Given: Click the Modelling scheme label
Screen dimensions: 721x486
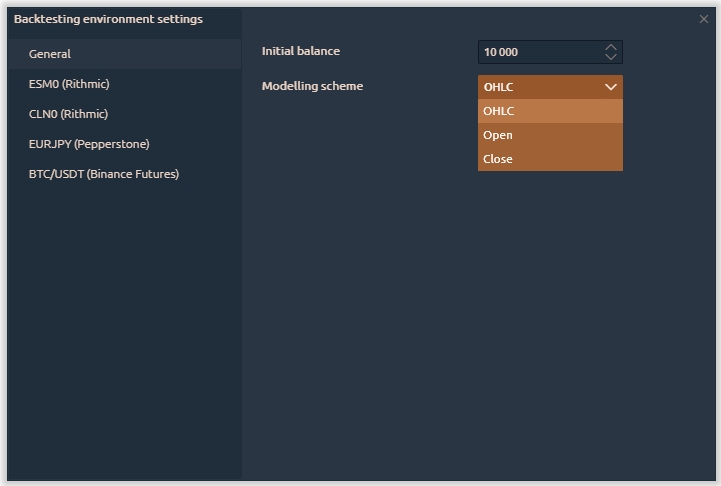Looking at the screenshot, I should 312,86.
